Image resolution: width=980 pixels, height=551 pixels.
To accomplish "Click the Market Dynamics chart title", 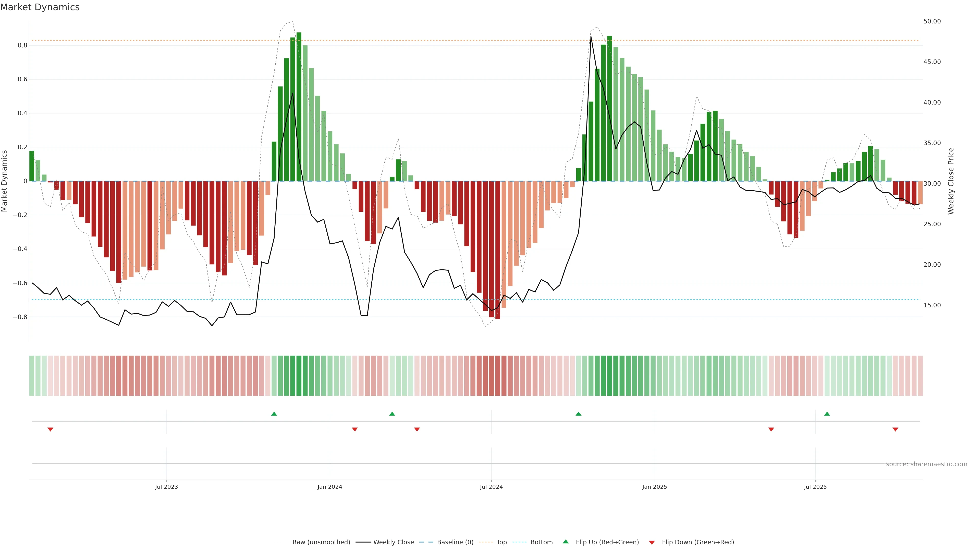I will pos(40,7).
